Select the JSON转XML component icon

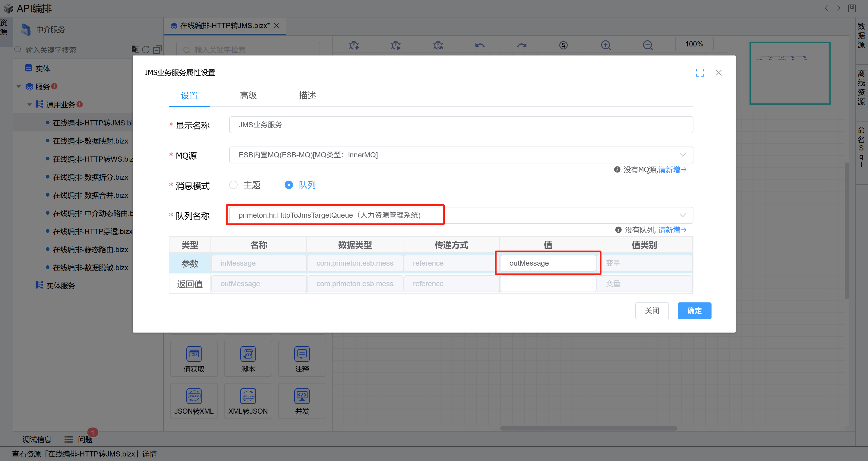(194, 396)
